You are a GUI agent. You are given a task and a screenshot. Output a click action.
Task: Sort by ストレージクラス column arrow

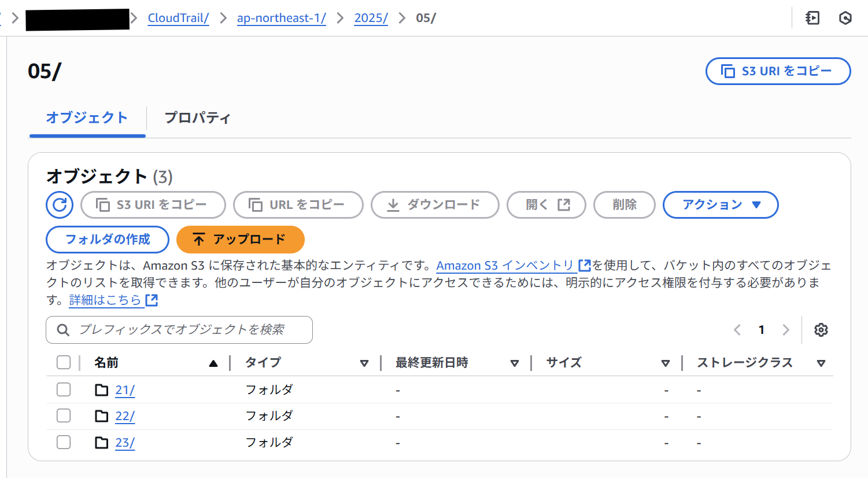click(x=821, y=363)
